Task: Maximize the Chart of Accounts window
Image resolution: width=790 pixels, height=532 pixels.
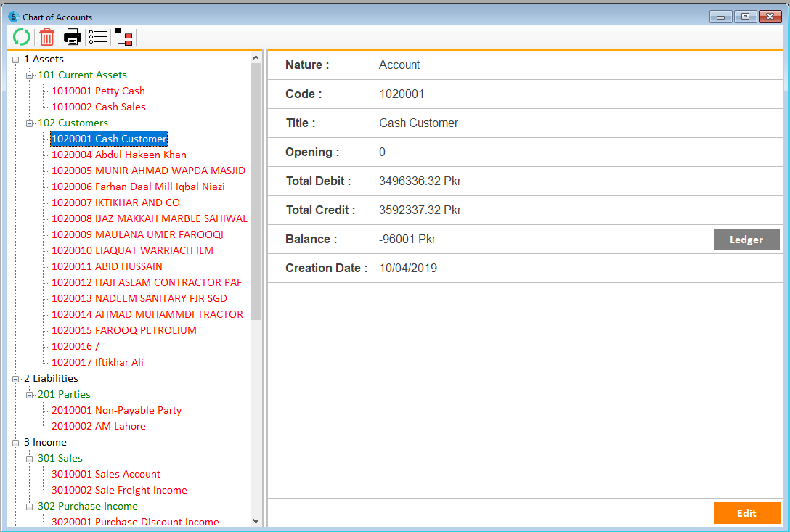Action: click(x=745, y=17)
